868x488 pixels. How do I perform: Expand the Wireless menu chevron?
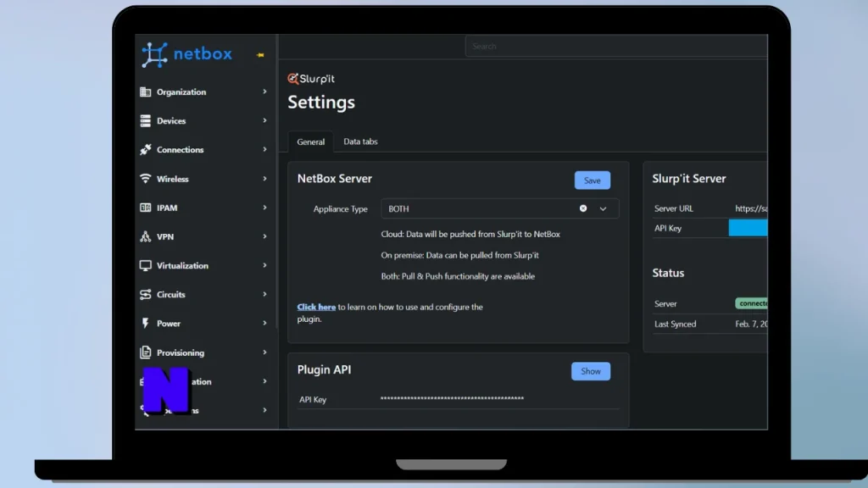click(264, 179)
